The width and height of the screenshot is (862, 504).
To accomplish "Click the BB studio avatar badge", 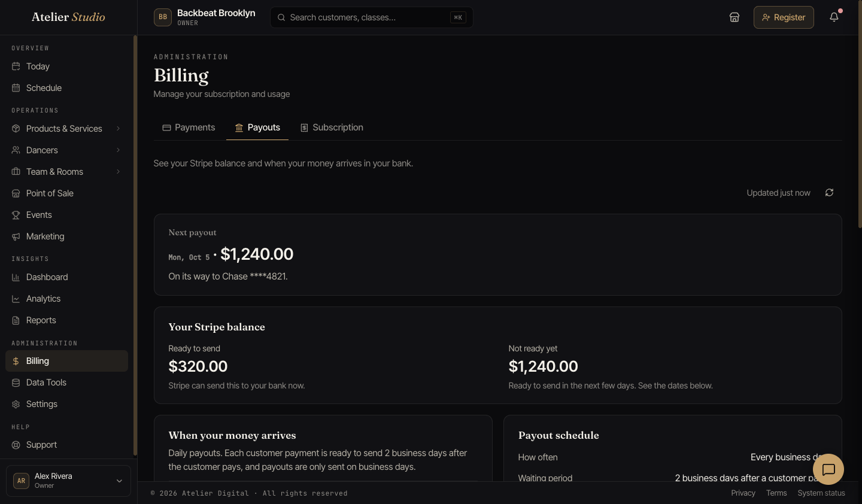I will [163, 17].
